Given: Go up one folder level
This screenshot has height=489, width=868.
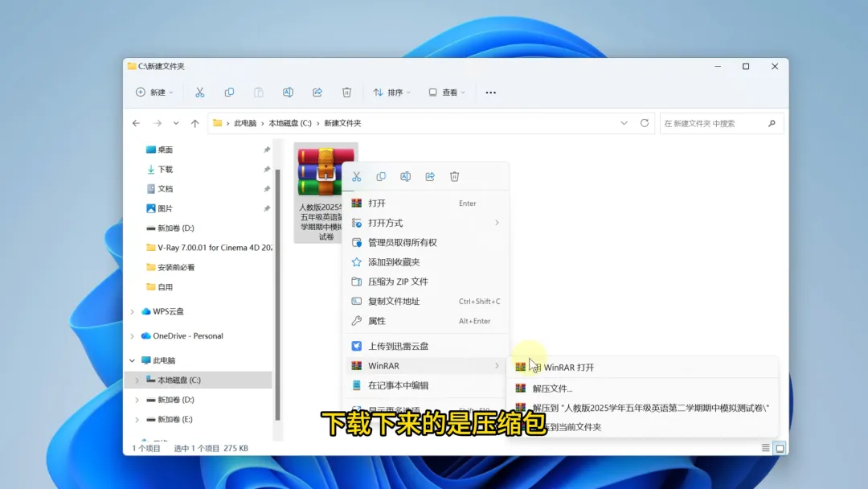Looking at the screenshot, I should [194, 123].
